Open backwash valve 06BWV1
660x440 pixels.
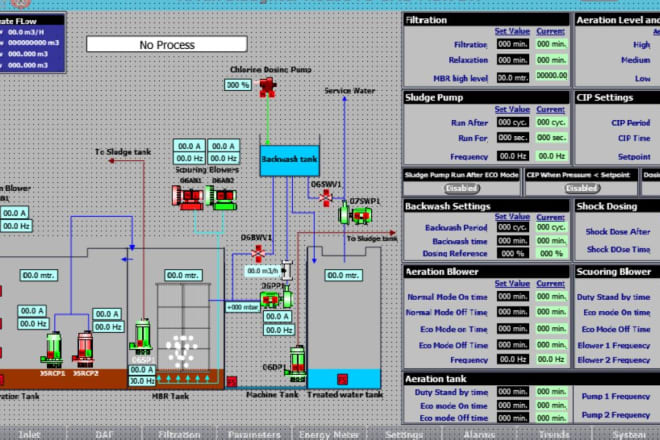pyautogui.click(x=258, y=253)
